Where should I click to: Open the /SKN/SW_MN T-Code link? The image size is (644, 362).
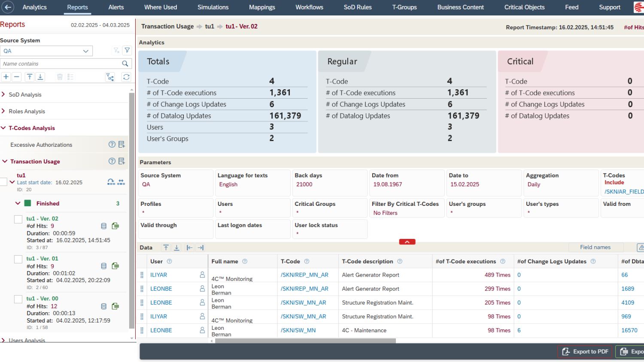pos(298,330)
